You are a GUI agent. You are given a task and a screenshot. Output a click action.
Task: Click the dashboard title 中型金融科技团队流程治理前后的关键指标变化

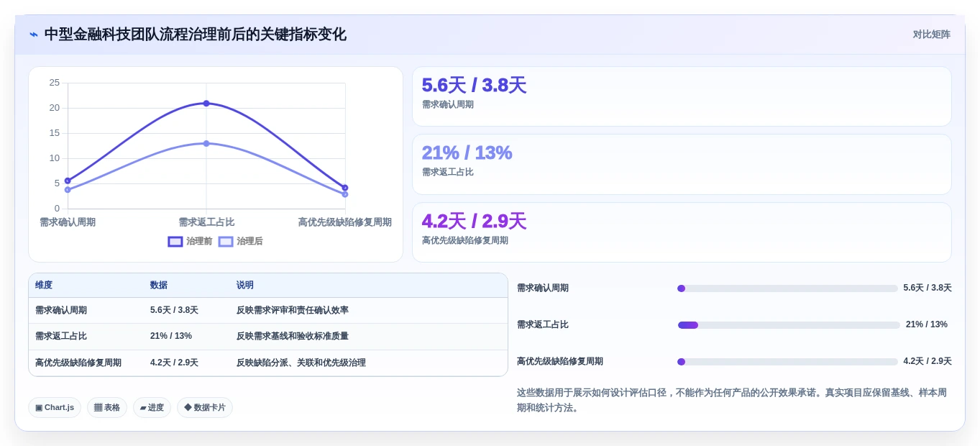196,35
